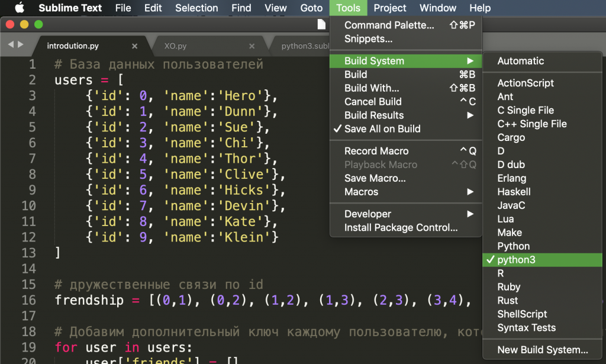This screenshot has width=606, height=364.
Task: Open Command Palette from Tools menu
Action: 389,25
